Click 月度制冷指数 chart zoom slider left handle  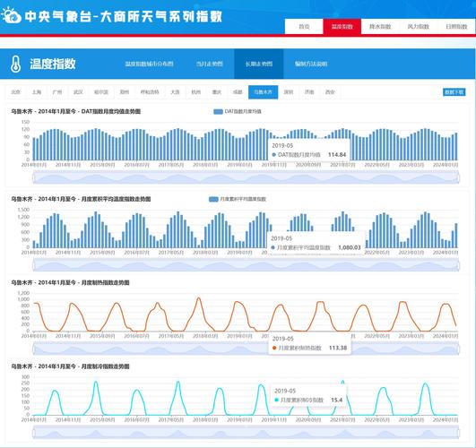[34, 432]
